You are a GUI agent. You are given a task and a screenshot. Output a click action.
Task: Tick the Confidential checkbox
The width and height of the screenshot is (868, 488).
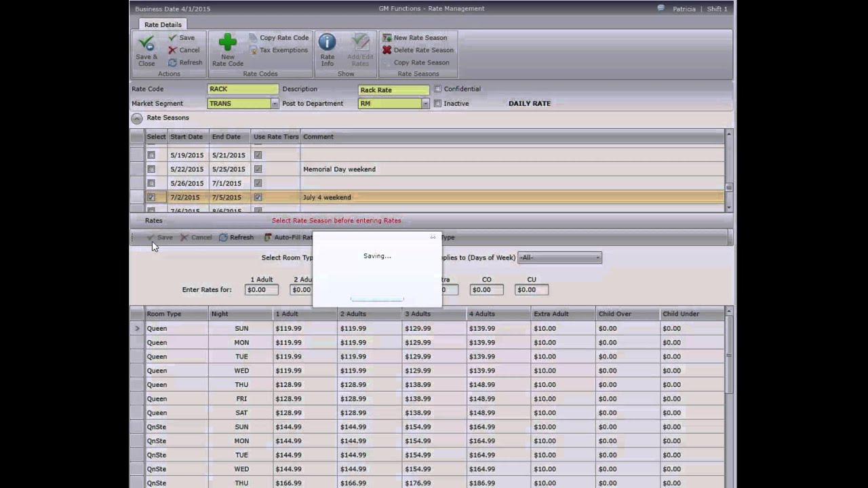(437, 89)
